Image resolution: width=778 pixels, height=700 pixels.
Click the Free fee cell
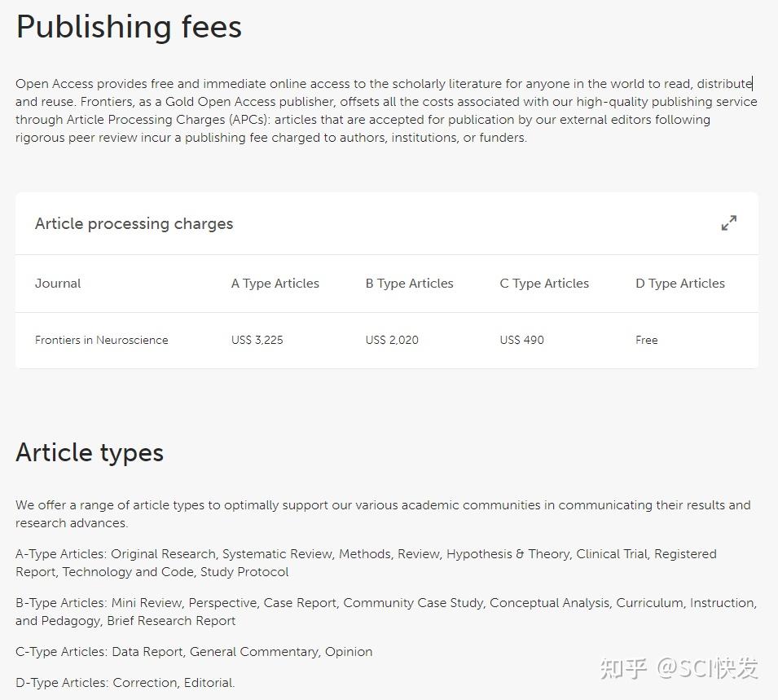point(646,340)
